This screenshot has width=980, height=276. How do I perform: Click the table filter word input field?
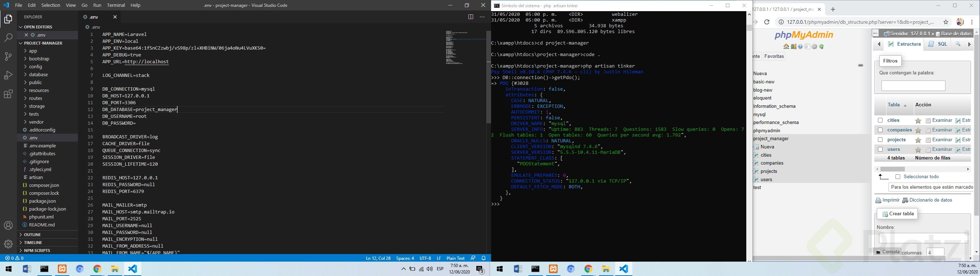click(x=913, y=86)
